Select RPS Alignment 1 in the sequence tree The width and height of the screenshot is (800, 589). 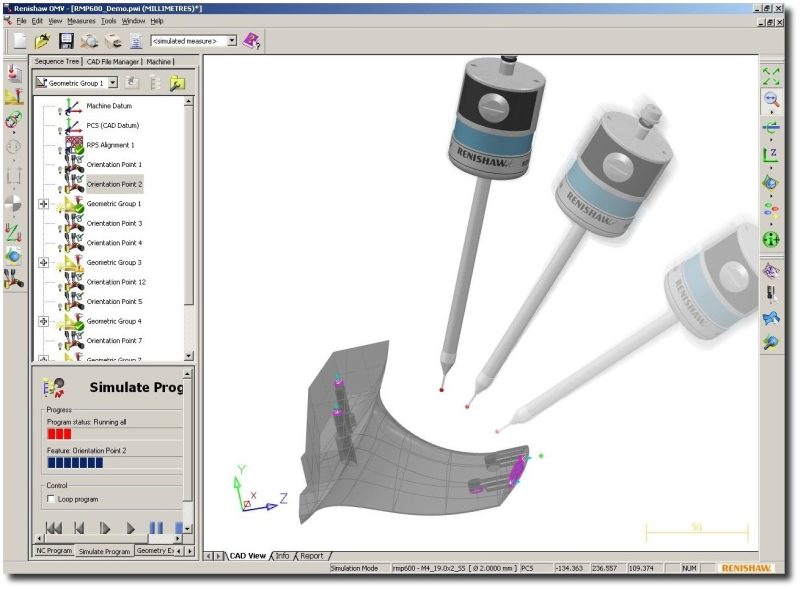point(110,145)
